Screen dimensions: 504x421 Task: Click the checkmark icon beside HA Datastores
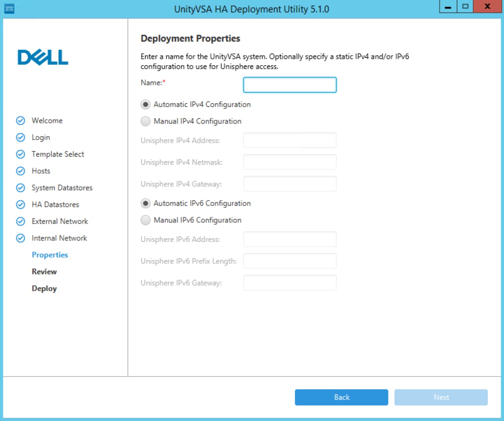tap(21, 204)
